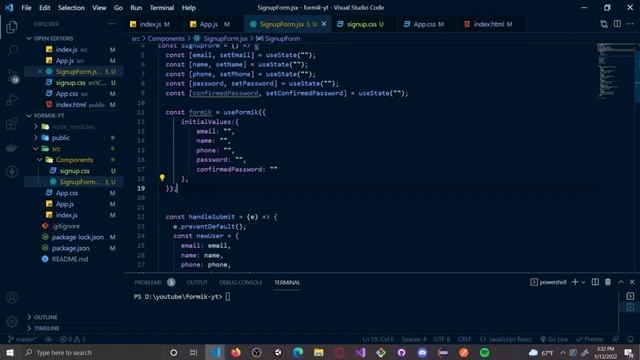Collapse the FORMIK-YT folder section

coord(29,116)
